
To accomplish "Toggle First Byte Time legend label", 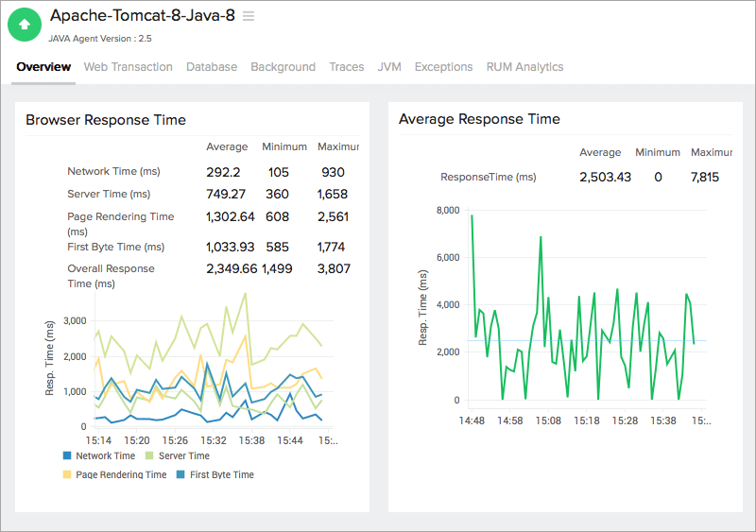I will point(221,474).
